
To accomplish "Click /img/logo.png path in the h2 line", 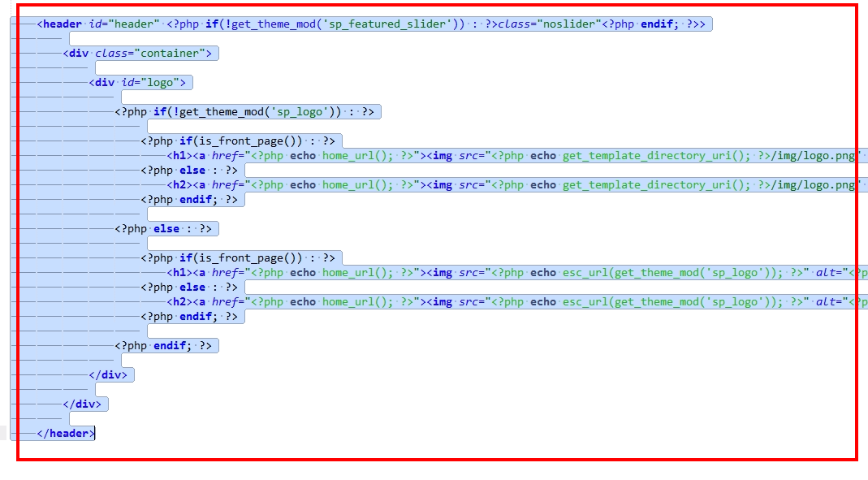I will 812,185.
